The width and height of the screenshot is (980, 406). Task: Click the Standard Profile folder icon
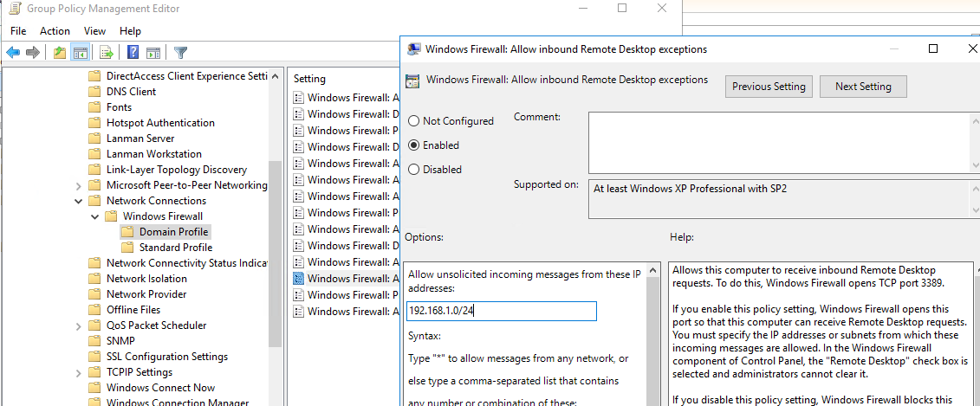127,248
